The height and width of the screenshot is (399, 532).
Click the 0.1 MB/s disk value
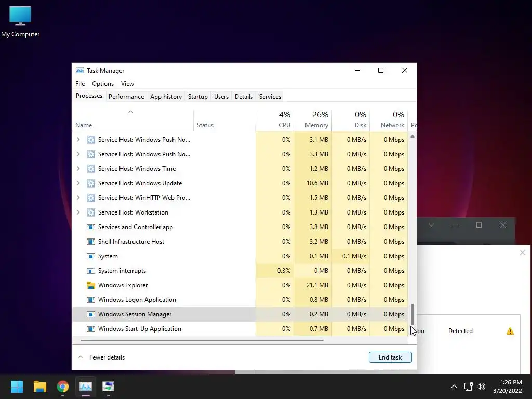click(354, 256)
